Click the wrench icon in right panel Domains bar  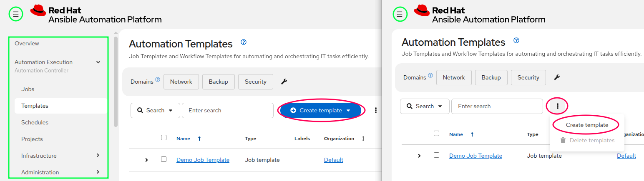click(x=557, y=77)
